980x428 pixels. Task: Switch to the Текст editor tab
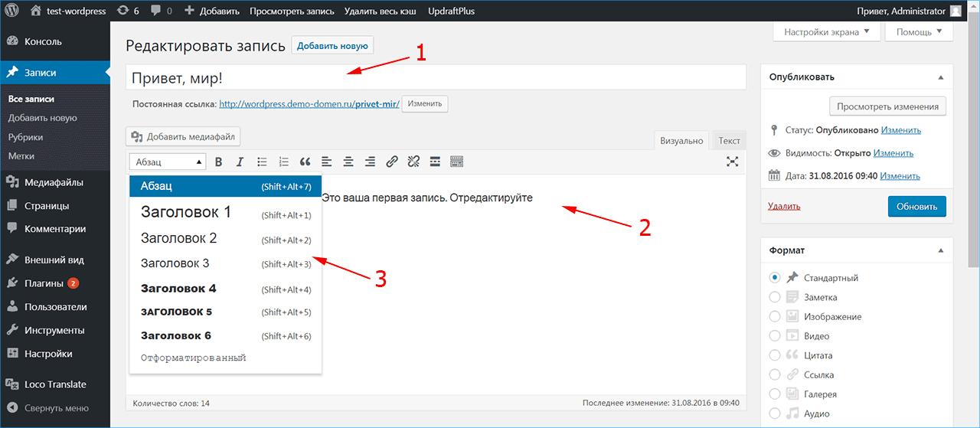[729, 141]
